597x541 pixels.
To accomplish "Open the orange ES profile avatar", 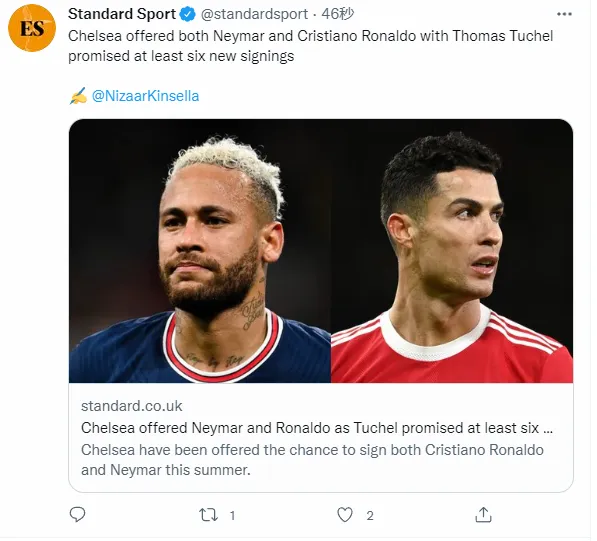I will (x=32, y=28).
